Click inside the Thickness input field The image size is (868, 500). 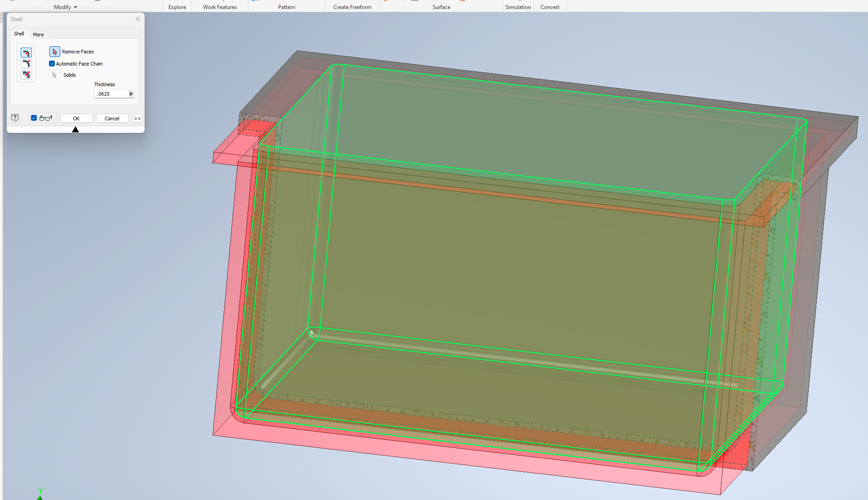click(110, 94)
